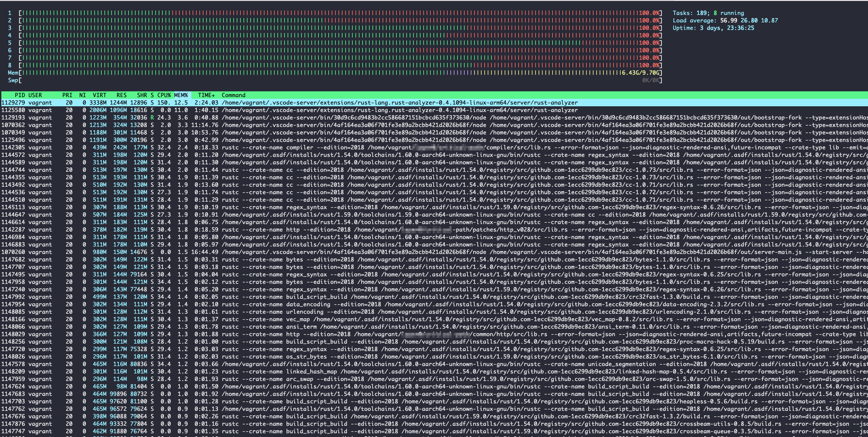This screenshot has width=868, height=437.
Task: Select urlencoding crate row PID 1148085
Action: (x=434, y=312)
